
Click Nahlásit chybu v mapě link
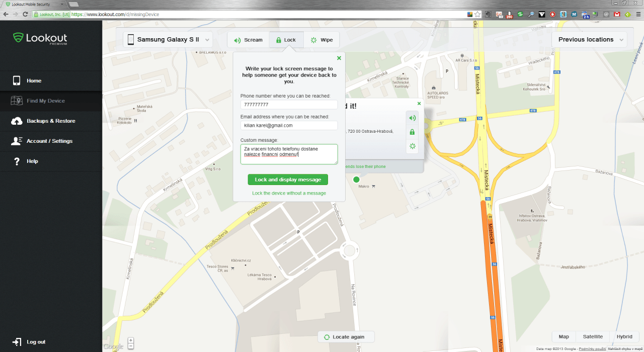click(625, 348)
